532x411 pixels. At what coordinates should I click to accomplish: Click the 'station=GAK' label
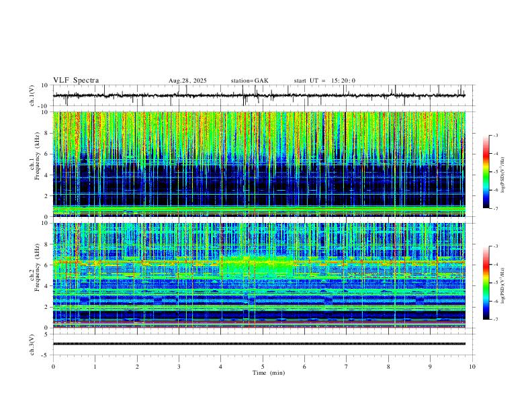pyautogui.click(x=249, y=81)
